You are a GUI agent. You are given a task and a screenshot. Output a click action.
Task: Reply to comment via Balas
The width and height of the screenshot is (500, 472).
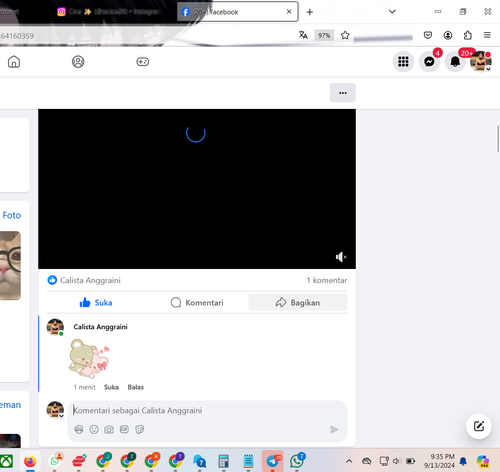(x=136, y=387)
